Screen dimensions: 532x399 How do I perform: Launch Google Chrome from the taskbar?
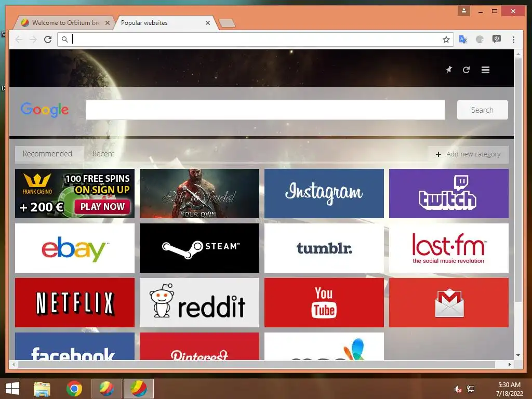coord(74,389)
